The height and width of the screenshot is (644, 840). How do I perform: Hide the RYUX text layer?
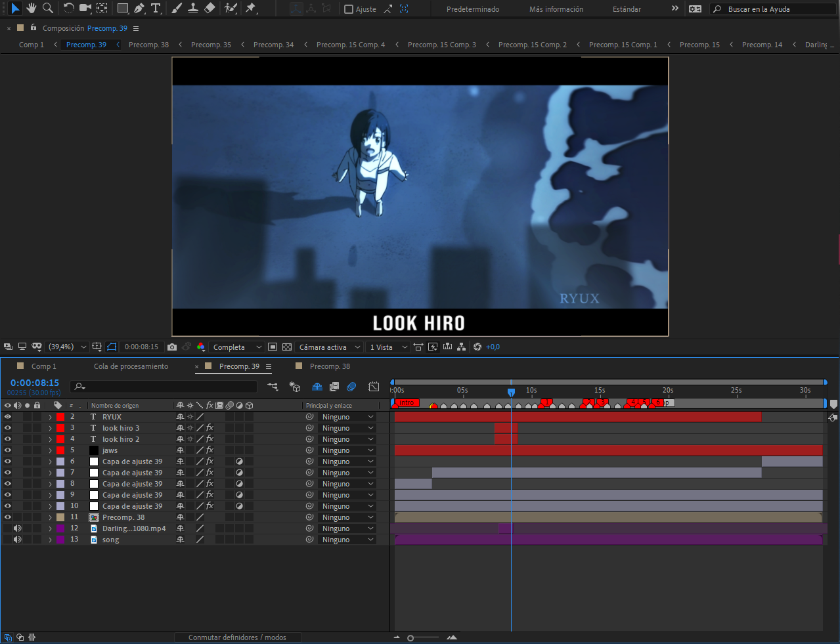click(8, 417)
